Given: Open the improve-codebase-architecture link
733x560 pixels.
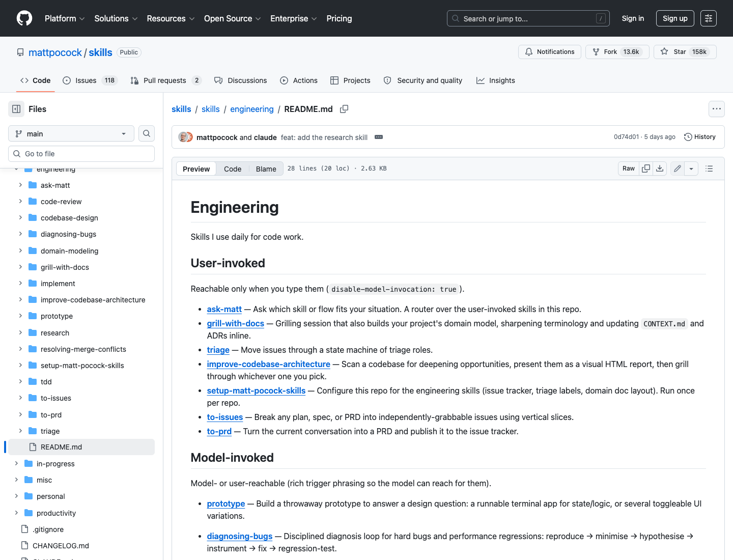Looking at the screenshot, I should (269, 364).
